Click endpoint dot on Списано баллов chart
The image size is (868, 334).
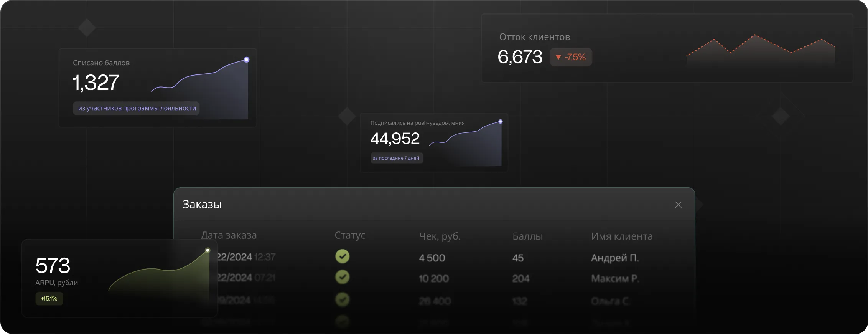[247, 60]
